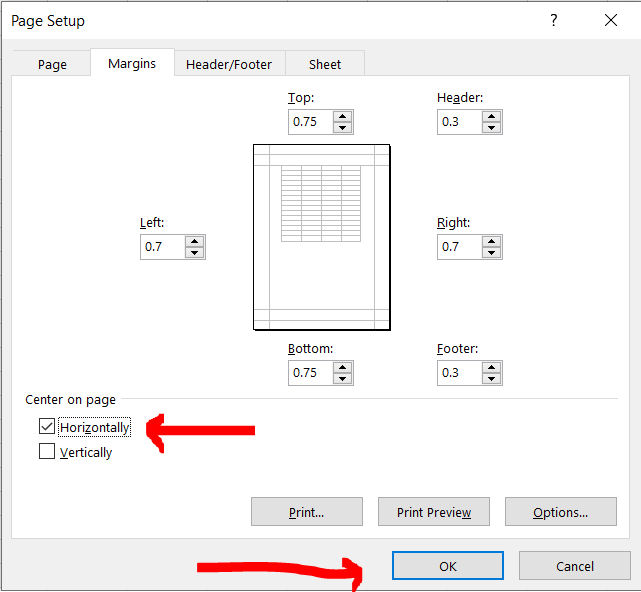The height and width of the screenshot is (592, 641).
Task: Decrease the Footer margin with down arrow
Action: click(x=491, y=378)
